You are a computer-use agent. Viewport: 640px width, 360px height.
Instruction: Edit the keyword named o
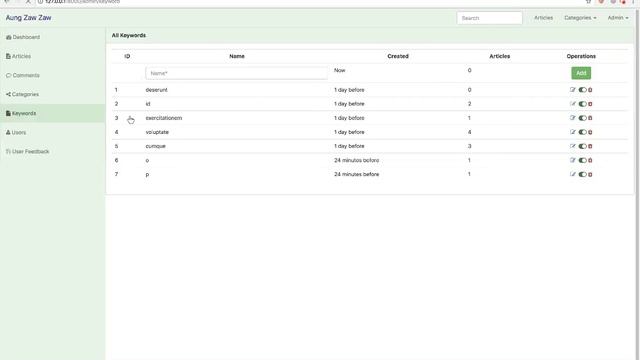click(572, 160)
